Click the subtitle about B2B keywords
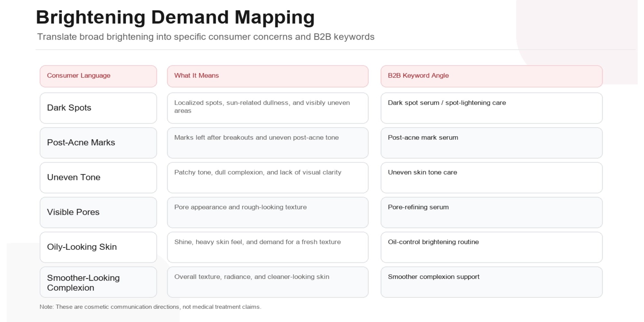This screenshot has width=644, height=322. tap(206, 37)
